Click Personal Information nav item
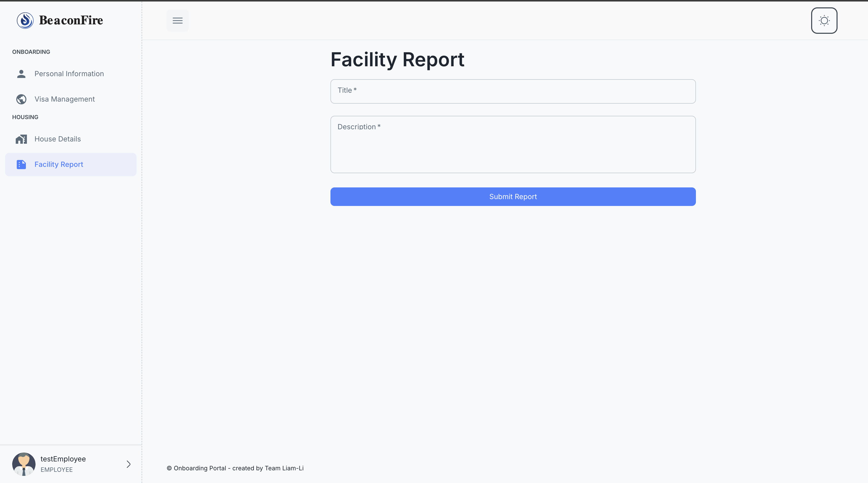The height and width of the screenshot is (483, 868). [x=69, y=74]
